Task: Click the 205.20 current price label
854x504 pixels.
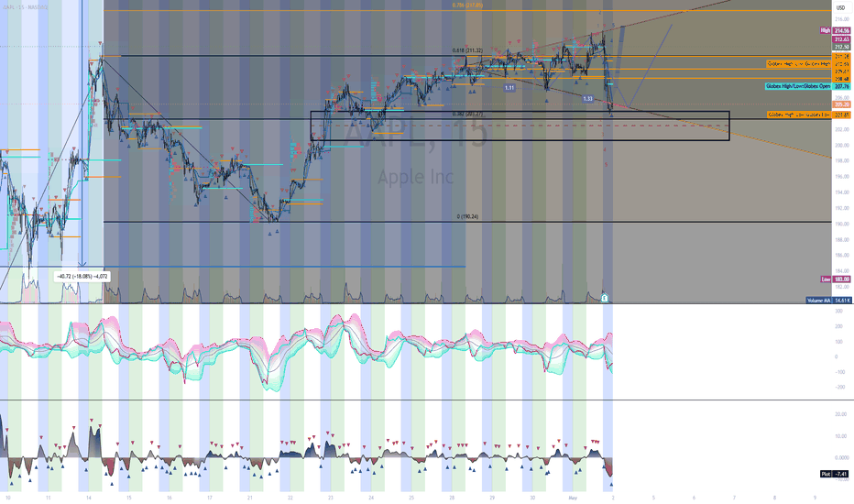Action: pos(841,104)
